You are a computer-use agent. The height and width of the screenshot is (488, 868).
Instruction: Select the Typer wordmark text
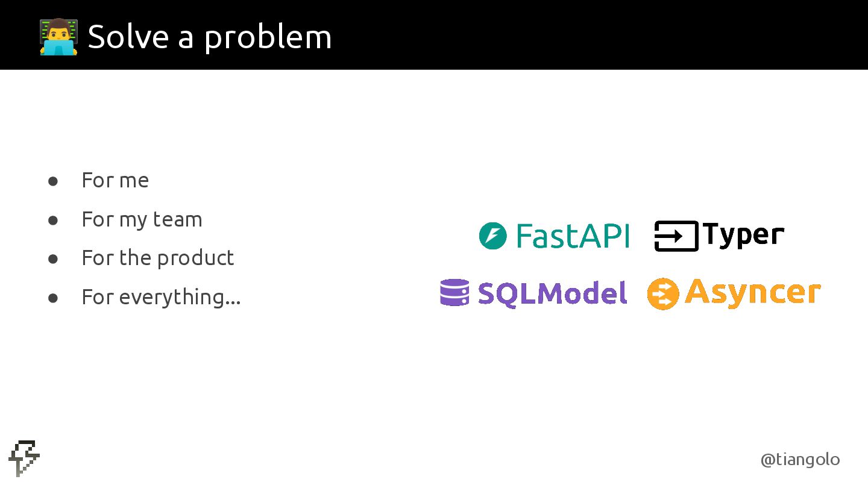(x=743, y=235)
